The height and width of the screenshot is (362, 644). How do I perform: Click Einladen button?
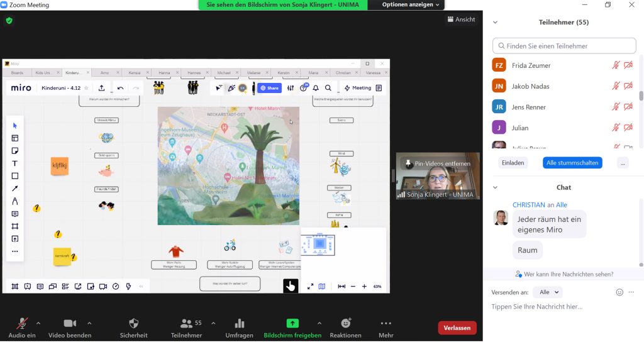coord(513,163)
